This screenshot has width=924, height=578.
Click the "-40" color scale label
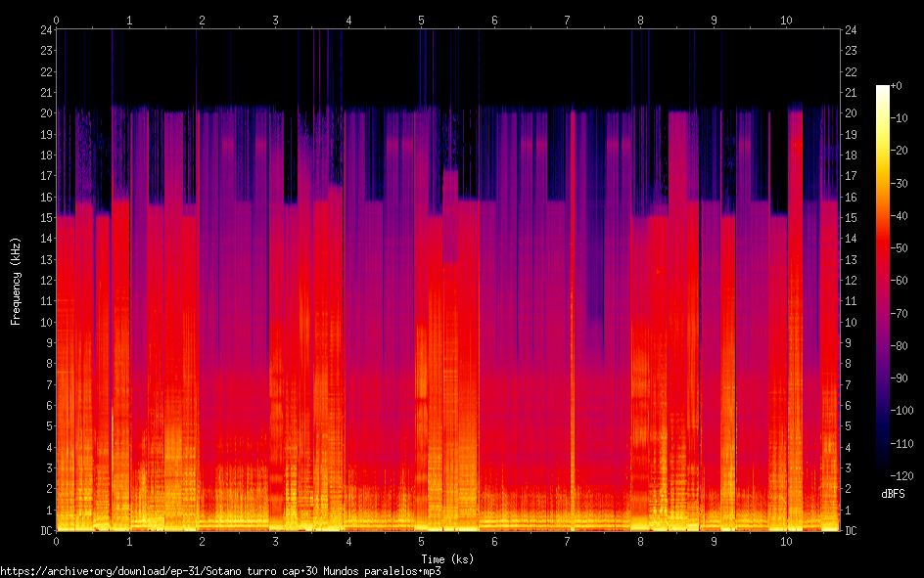coord(899,216)
